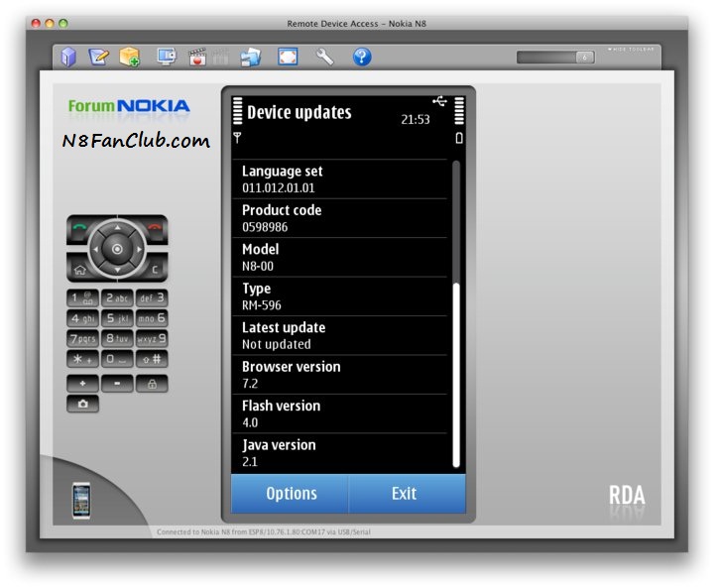Click the signal strength antenna icon
This screenshot has height=588, width=714.
237,138
